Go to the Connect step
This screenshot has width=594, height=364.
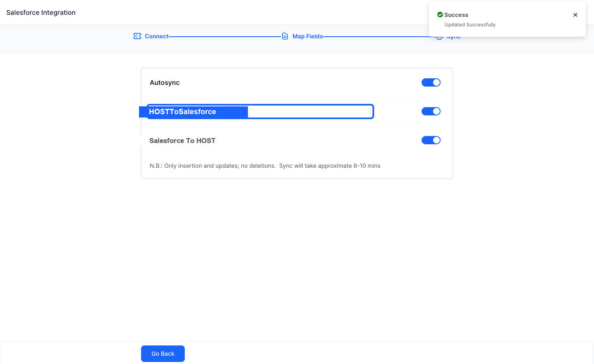coord(157,36)
